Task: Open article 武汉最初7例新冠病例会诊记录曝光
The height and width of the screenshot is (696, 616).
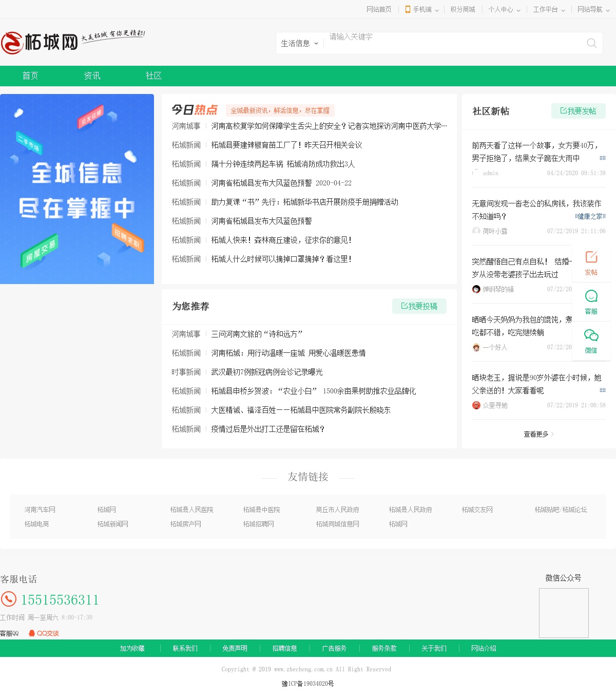Action: 267,372
